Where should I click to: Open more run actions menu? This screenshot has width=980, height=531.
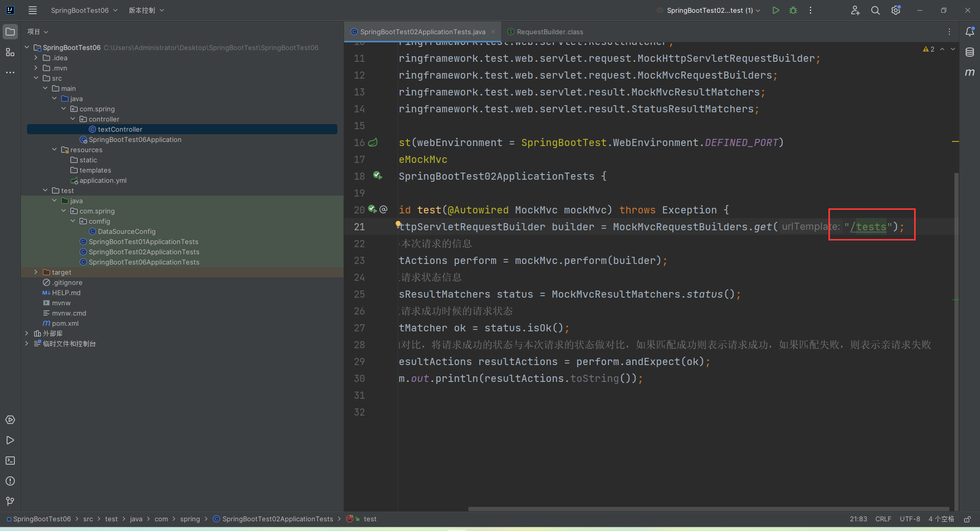[x=811, y=10]
